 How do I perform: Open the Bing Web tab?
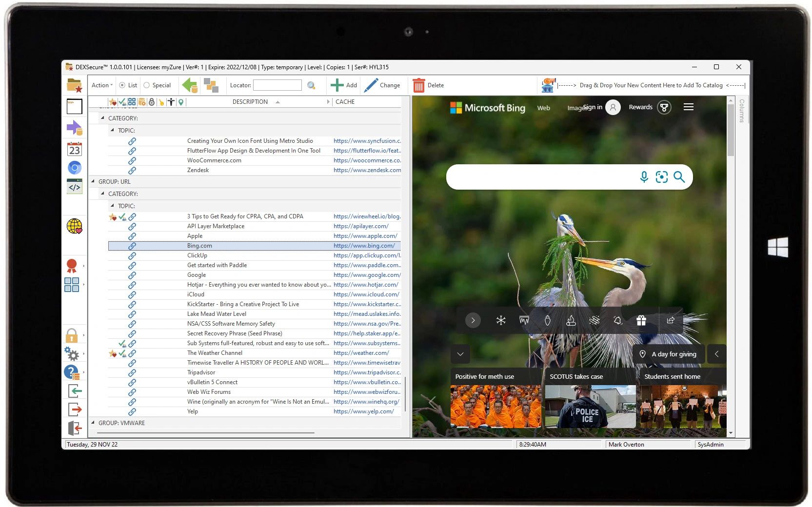[543, 108]
